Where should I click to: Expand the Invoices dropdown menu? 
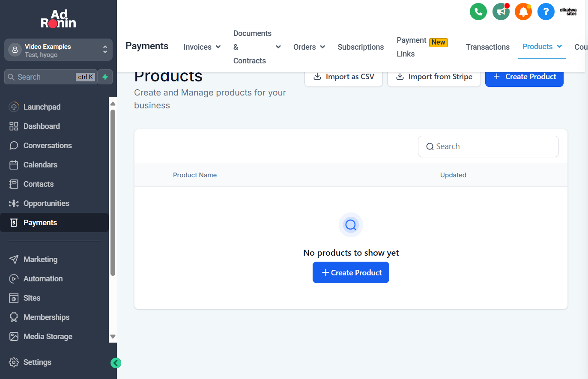(x=202, y=47)
